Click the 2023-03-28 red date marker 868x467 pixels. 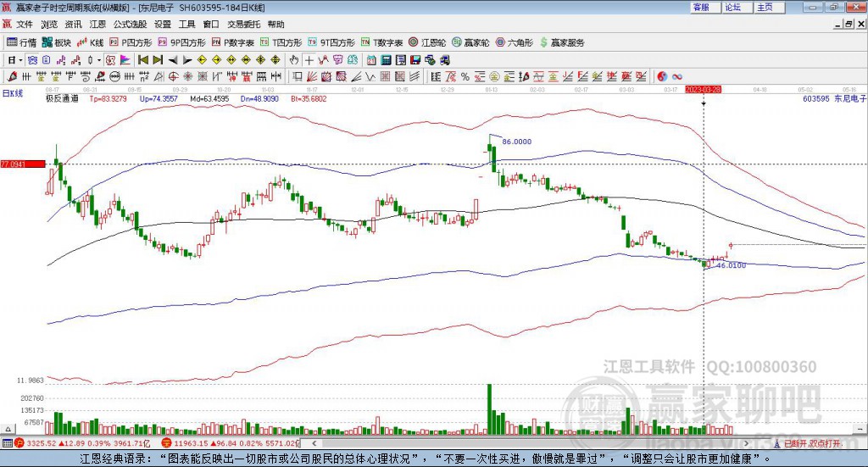pyautogui.click(x=703, y=89)
